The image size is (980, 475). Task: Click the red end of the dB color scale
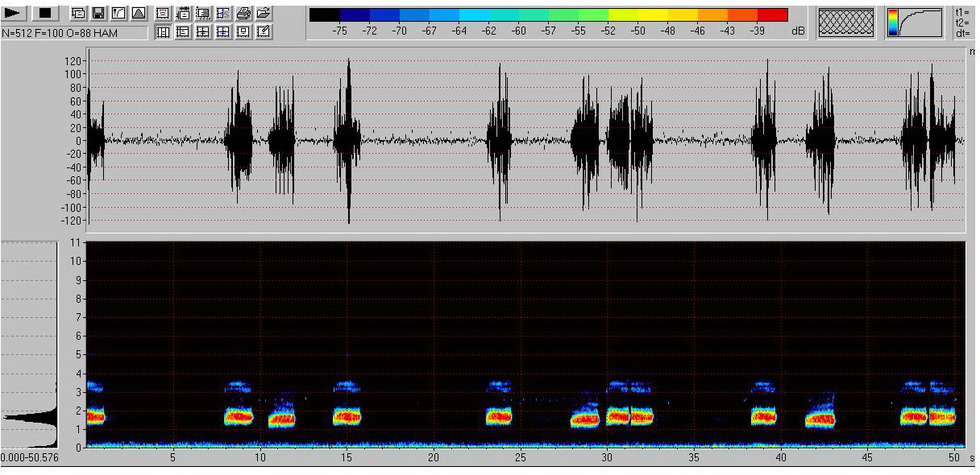[772, 14]
